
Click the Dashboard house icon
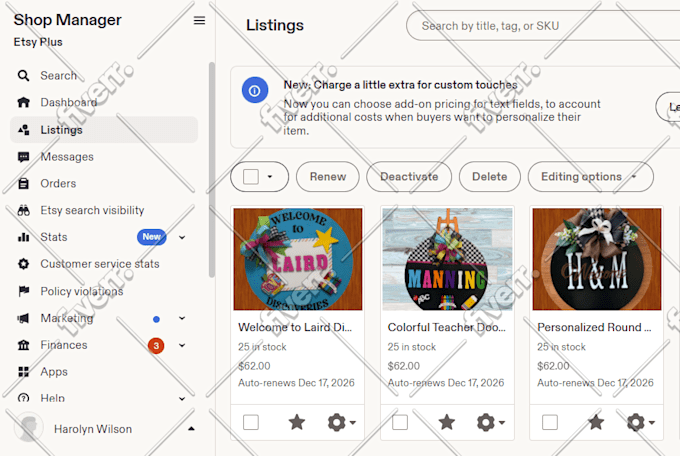click(23, 102)
